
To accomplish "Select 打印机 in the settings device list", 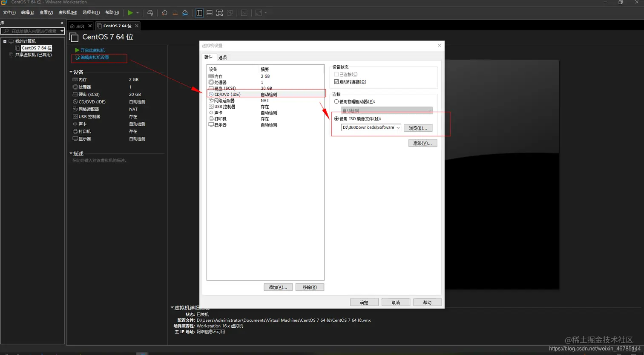I will tap(266, 119).
